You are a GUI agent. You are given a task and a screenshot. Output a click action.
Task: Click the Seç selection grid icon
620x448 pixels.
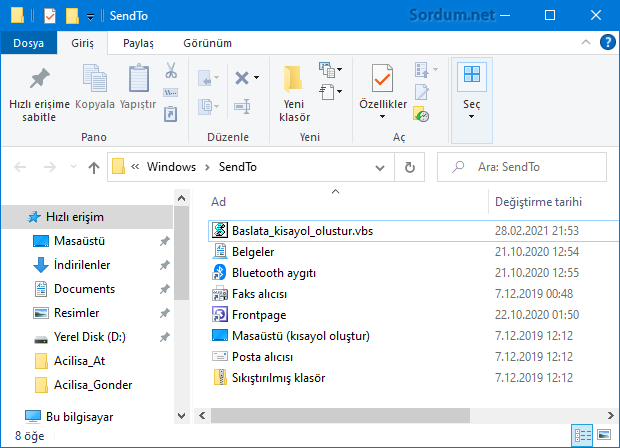(472, 74)
